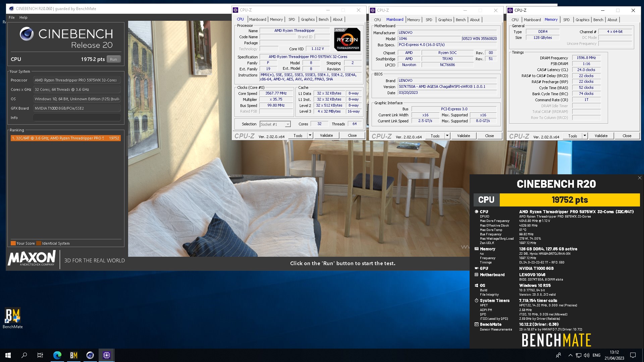Click the Core Speed value 3567.77 MHz
The width and height of the screenshot is (644, 362).
tap(276, 94)
